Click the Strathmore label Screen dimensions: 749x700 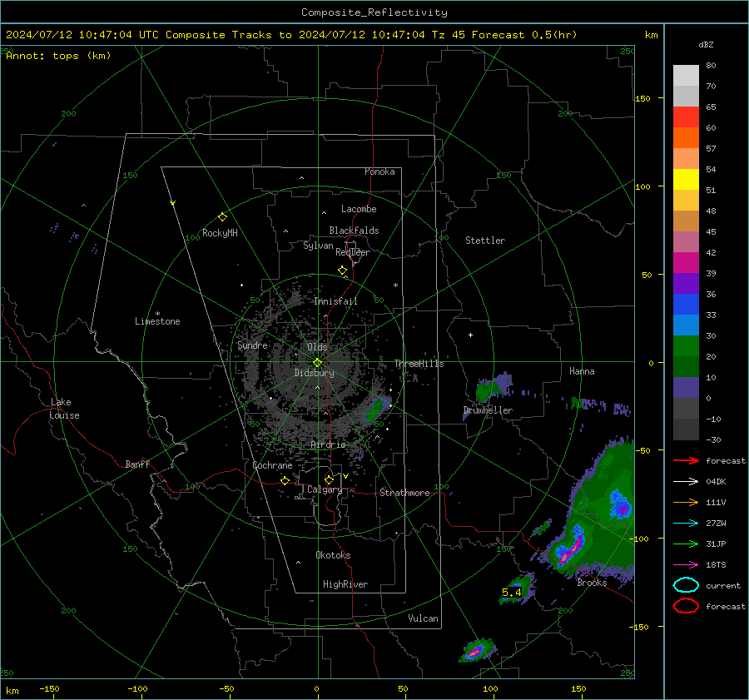404,493
